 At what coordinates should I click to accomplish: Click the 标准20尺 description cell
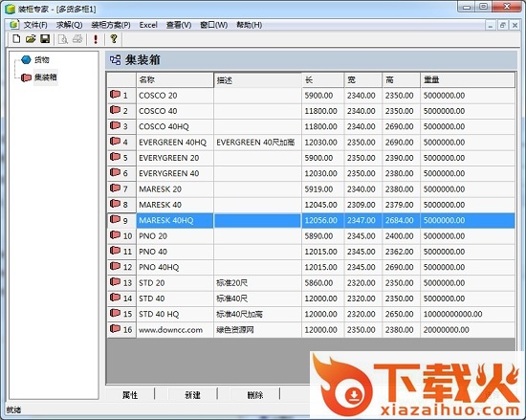click(x=257, y=283)
